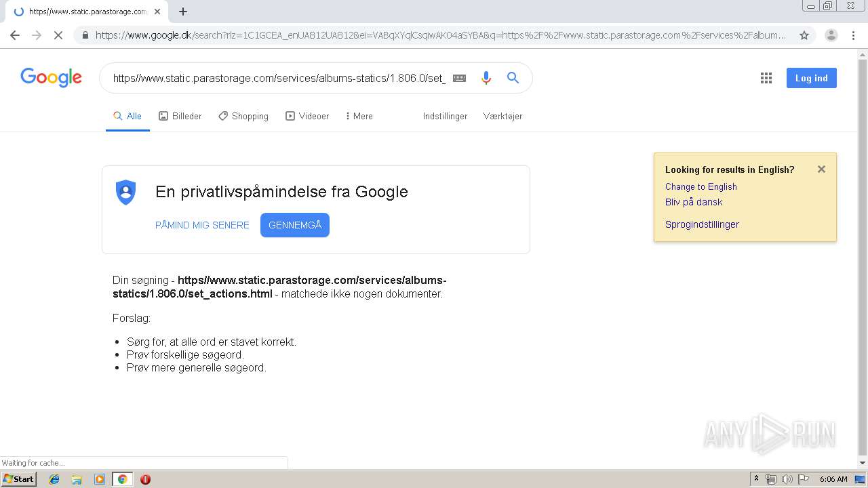Click the privacy shield icon
The image size is (868, 488).
point(126,192)
